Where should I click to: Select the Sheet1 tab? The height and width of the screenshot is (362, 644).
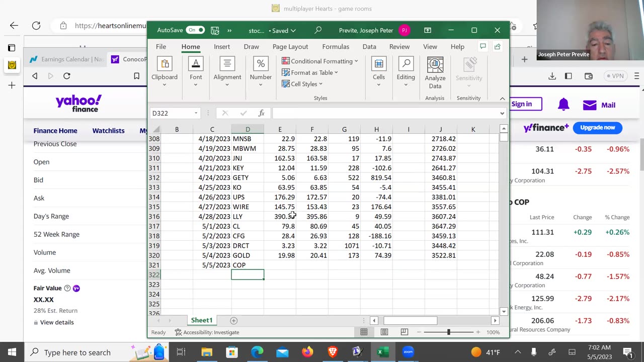202,320
